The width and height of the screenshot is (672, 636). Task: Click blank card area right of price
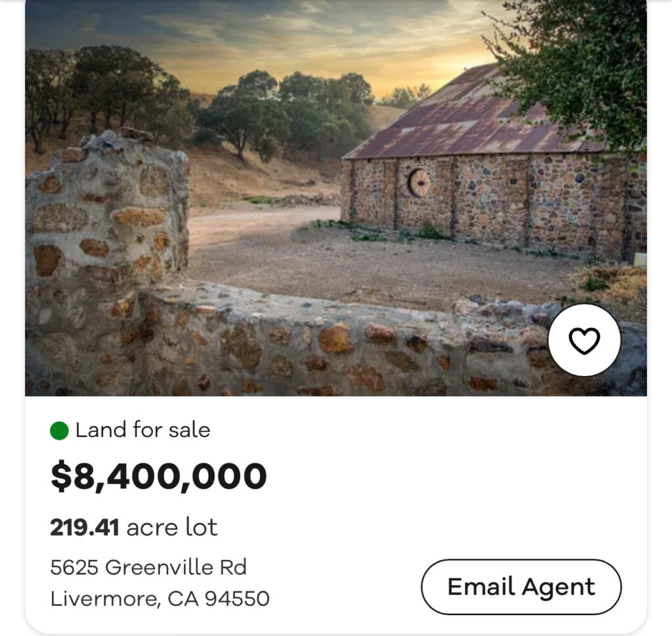coord(459,477)
